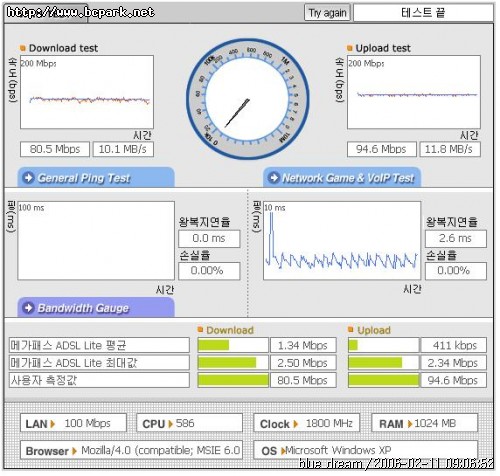Click the Network Game & VoIP Test arrow icon
Viewport: 500px width, 476px height.
[274, 178]
